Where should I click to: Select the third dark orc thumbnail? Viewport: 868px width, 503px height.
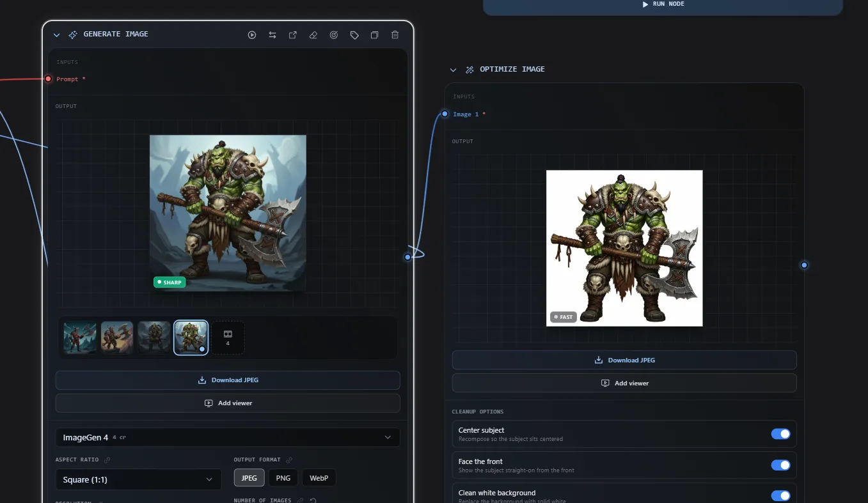pos(154,337)
